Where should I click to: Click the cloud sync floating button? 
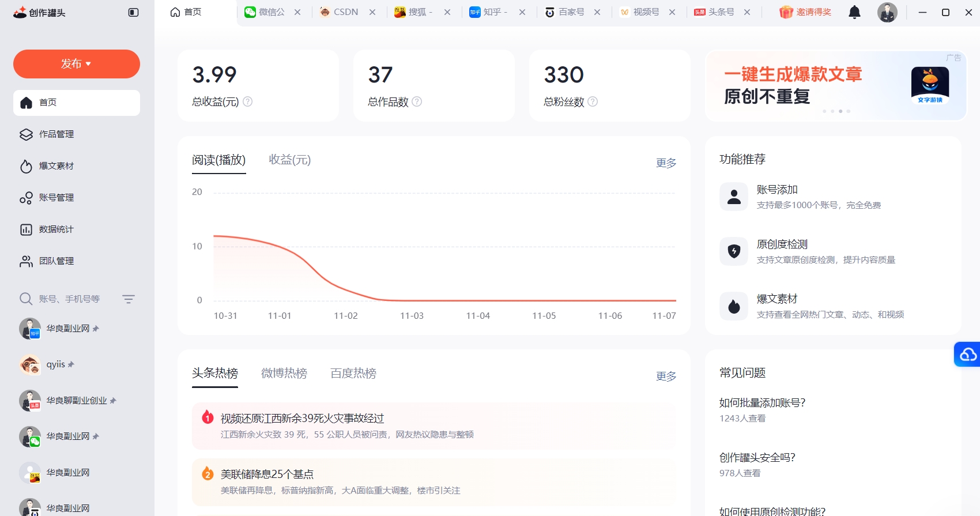968,354
